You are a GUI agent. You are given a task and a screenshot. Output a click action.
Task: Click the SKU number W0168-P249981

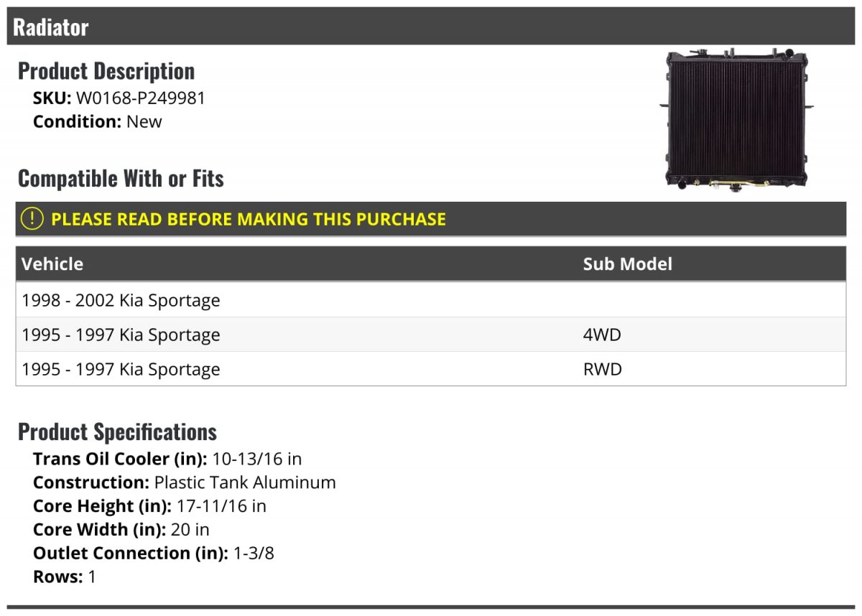tap(141, 98)
